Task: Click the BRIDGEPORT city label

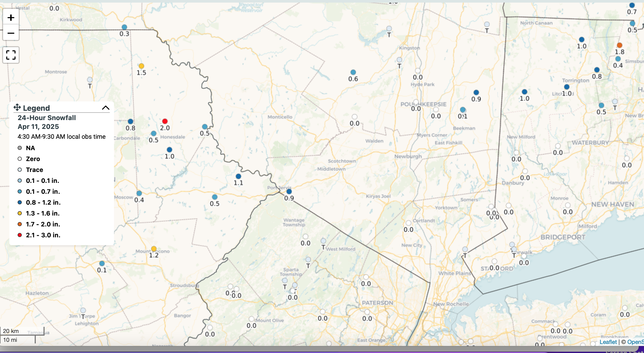Action: coord(563,237)
